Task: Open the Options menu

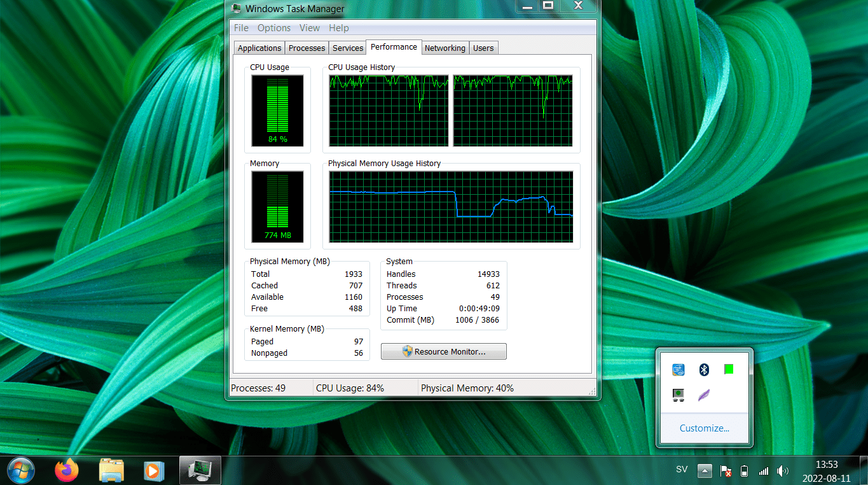Action: click(x=274, y=28)
